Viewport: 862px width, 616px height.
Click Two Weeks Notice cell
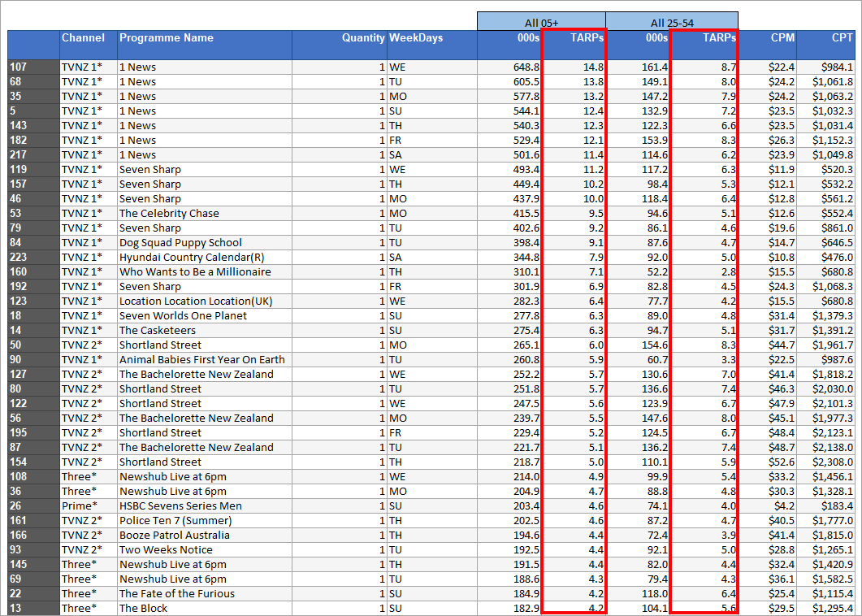click(205, 549)
